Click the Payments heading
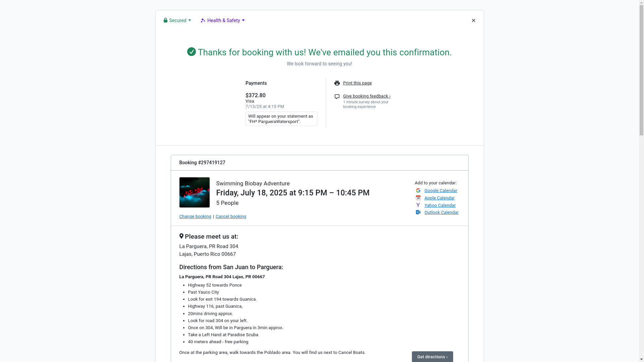This screenshot has height=362, width=644. [256, 83]
